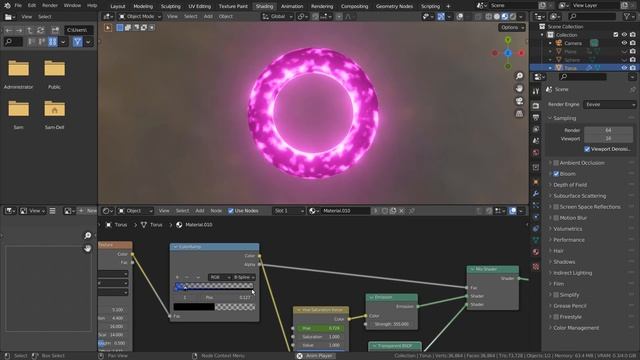Toggle file browser filter funnel icon

pos(78,42)
